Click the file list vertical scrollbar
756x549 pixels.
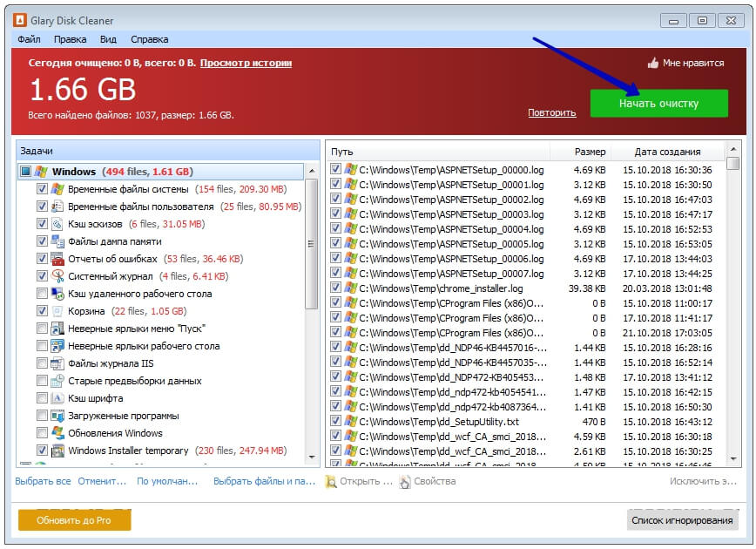tap(732, 305)
